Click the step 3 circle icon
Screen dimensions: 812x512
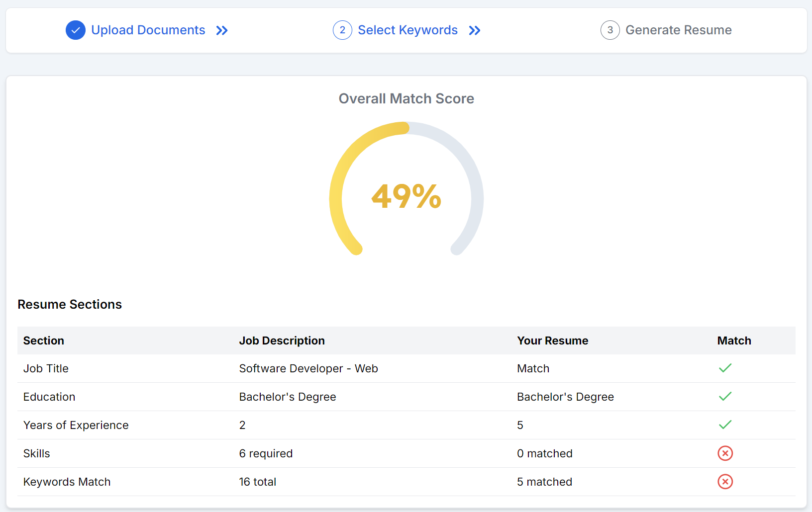pos(610,30)
